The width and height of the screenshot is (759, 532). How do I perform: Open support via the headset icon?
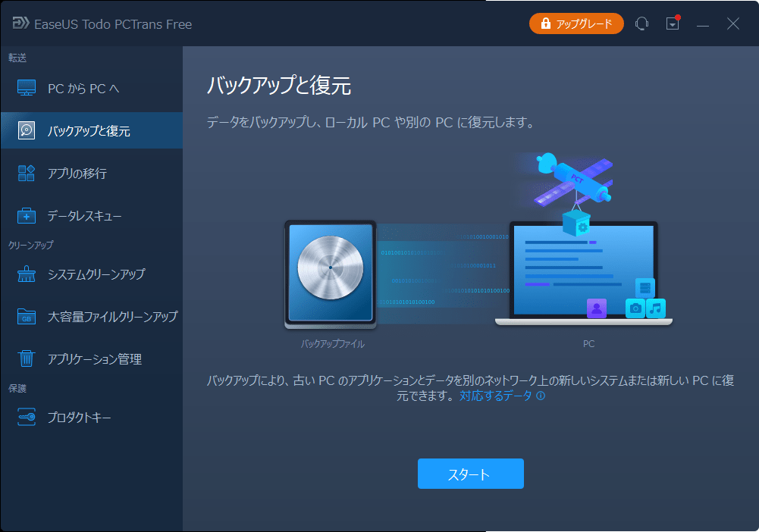click(x=641, y=23)
